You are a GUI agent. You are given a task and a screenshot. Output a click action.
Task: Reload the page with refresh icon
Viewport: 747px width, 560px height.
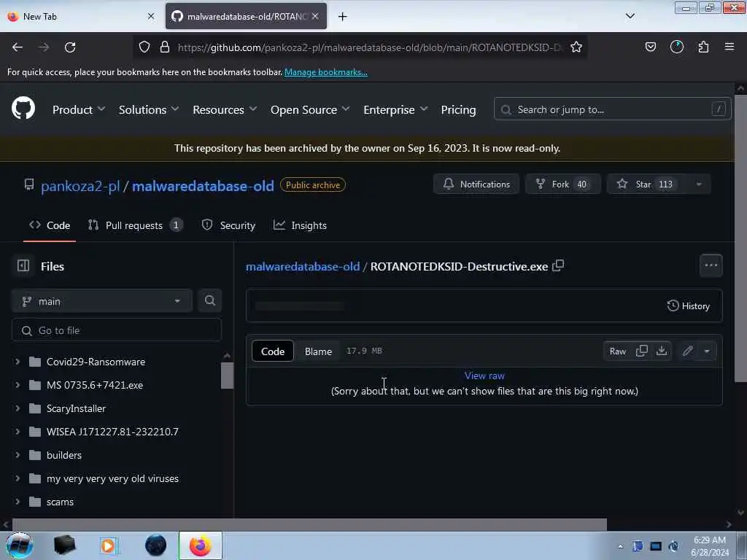(70, 47)
